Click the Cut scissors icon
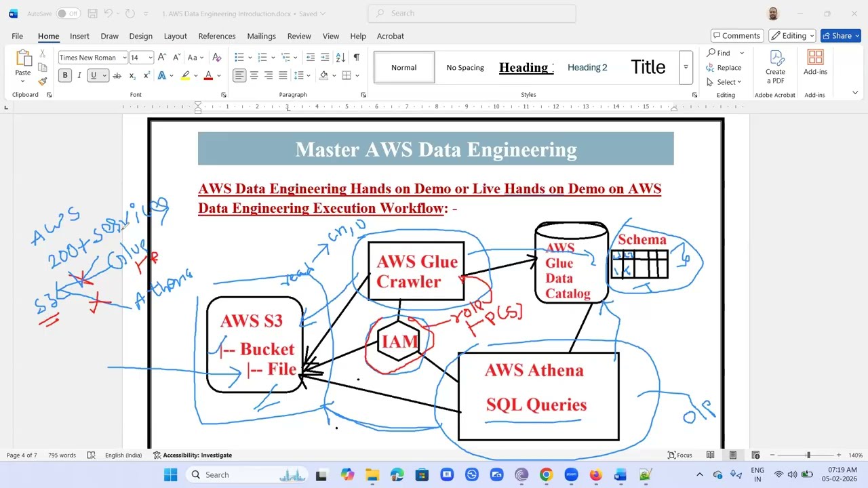This screenshot has height=488, width=868. [x=42, y=54]
